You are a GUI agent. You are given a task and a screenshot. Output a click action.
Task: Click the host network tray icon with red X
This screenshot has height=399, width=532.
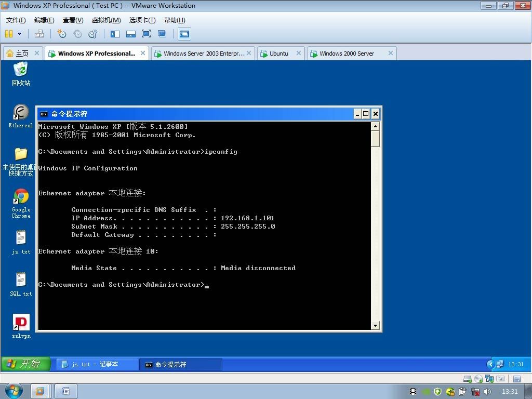click(x=475, y=392)
